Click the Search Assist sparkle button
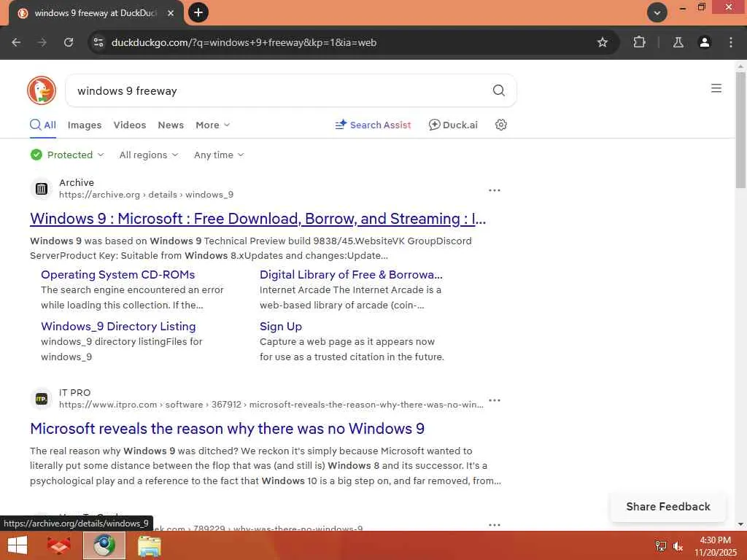The width and height of the screenshot is (747, 560). 373,125
